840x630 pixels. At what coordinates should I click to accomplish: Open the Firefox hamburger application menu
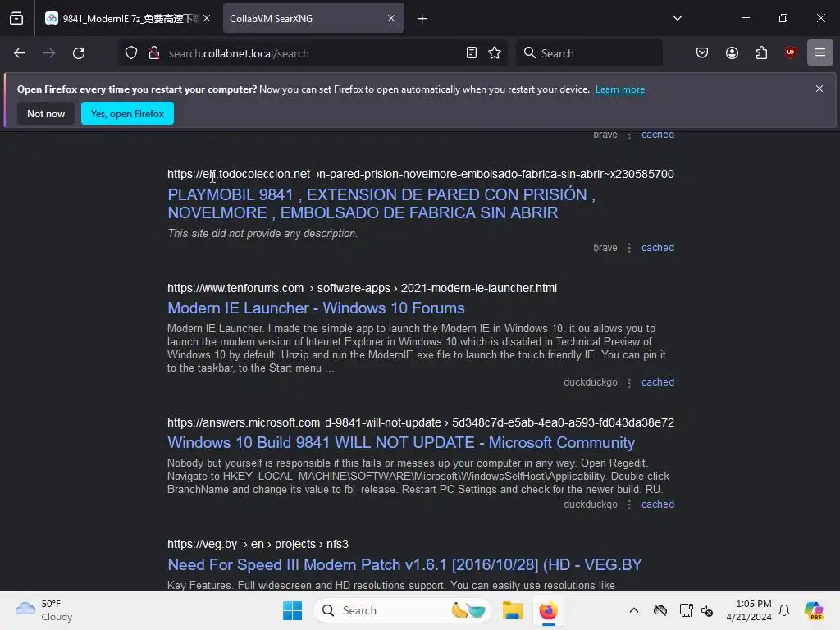point(820,53)
